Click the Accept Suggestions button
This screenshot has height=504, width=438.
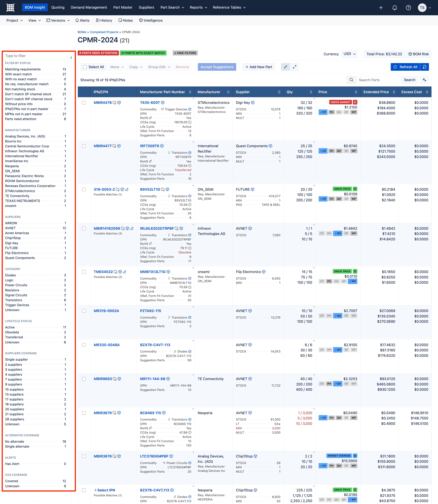coord(217,67)
